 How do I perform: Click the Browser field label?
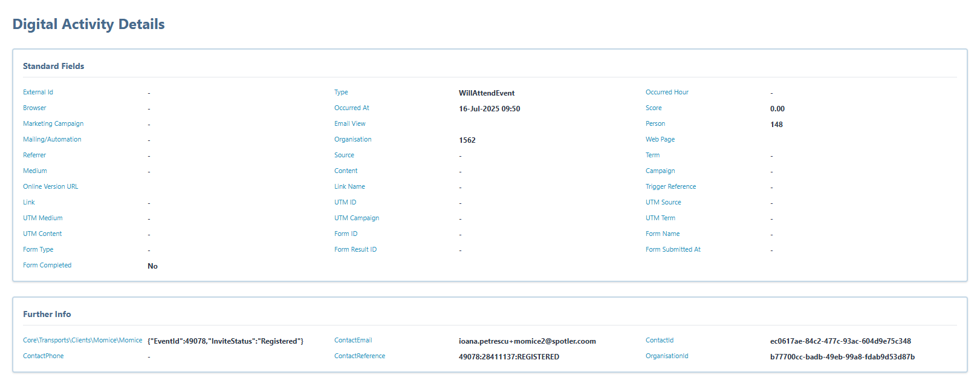click(x=34, y=108)
